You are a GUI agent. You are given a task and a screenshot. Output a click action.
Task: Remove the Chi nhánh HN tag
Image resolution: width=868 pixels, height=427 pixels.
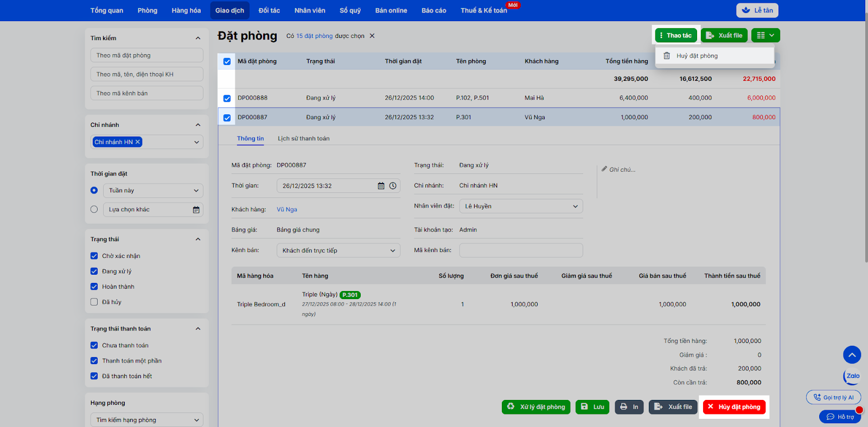[138, 142]
